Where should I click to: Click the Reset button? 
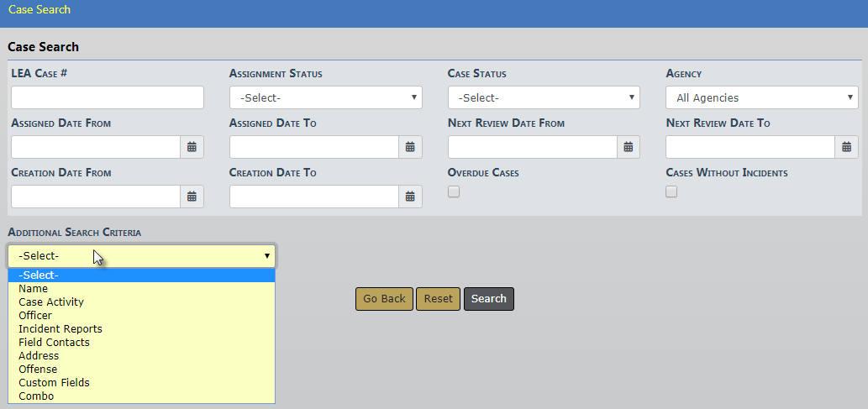[438, 299]
